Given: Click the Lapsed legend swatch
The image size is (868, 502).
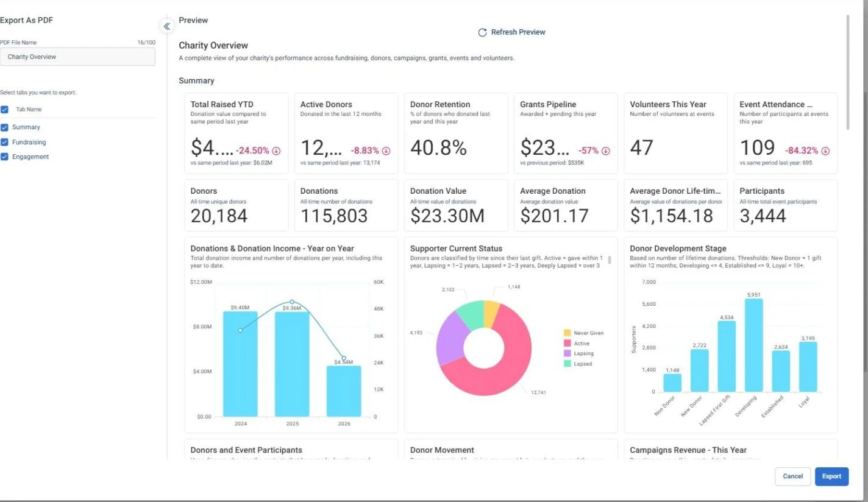Looking at the screenshot, I should pyautogui.click(x=567, y=364).
